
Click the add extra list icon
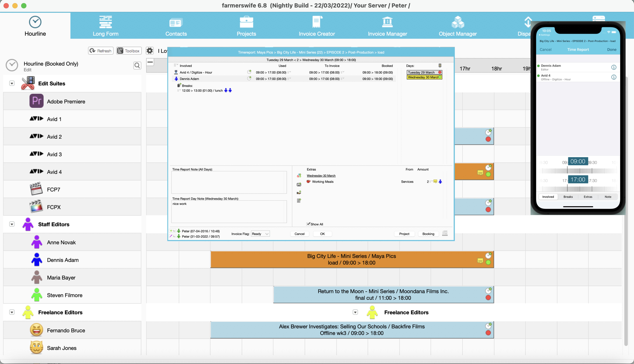299,200
